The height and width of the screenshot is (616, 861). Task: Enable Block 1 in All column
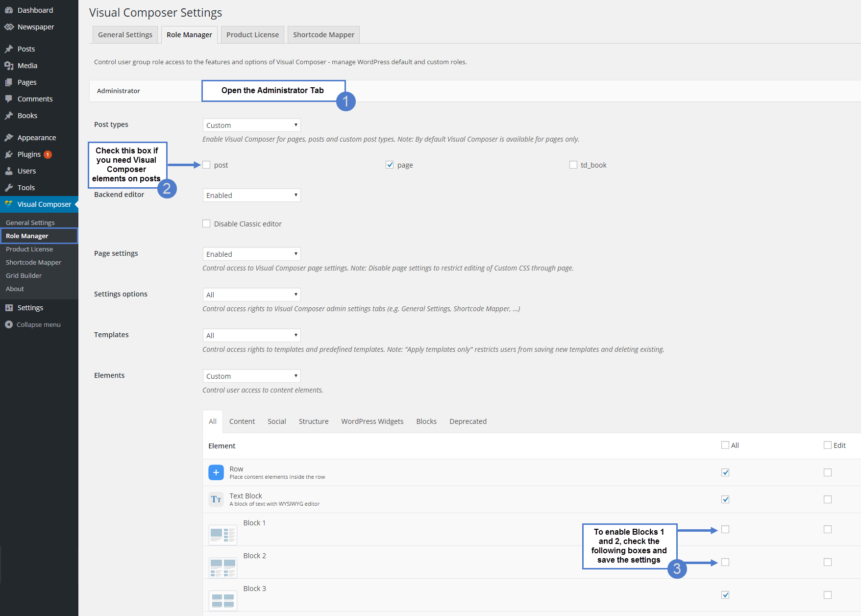pos(725,529)
